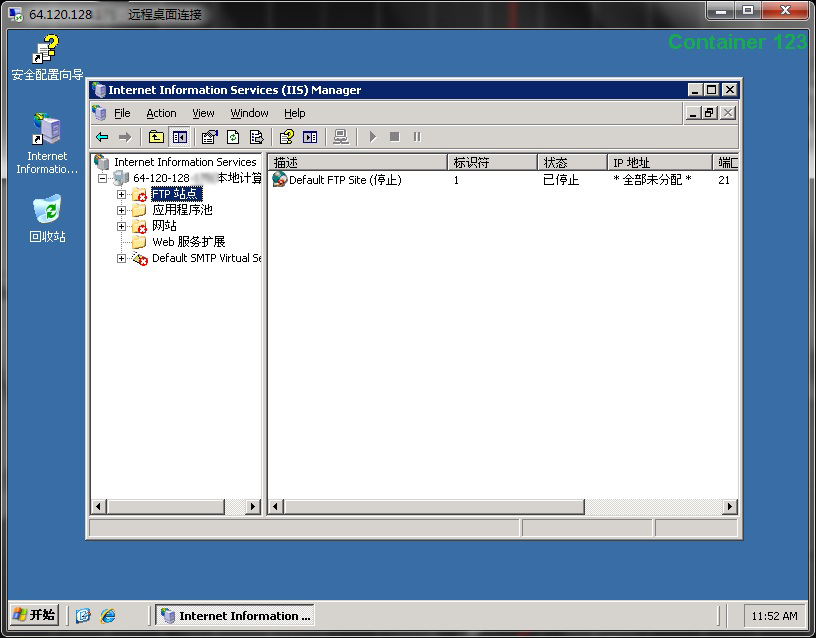Collapse the 64-120-128 local computer node
Screen dimensions: 816x638
point(103,179)
